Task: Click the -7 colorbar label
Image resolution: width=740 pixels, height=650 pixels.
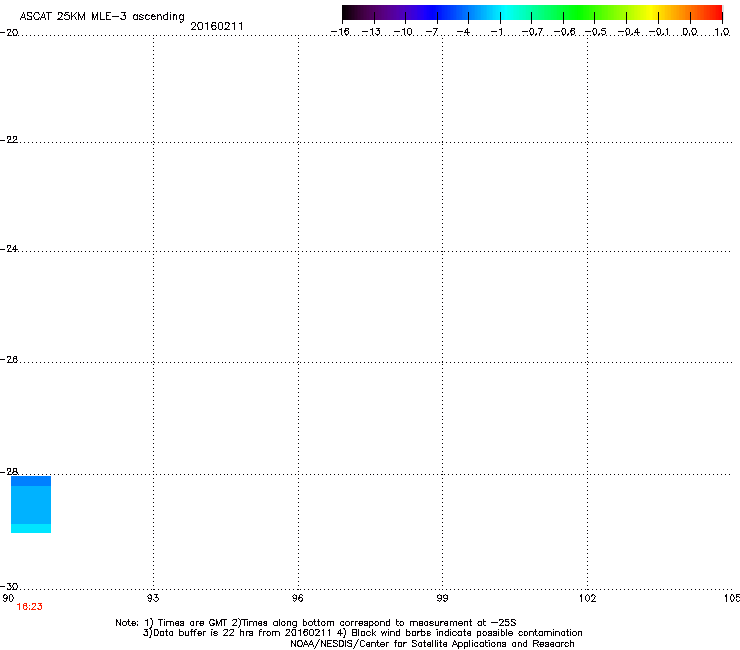Action: [x=431, y=32]
